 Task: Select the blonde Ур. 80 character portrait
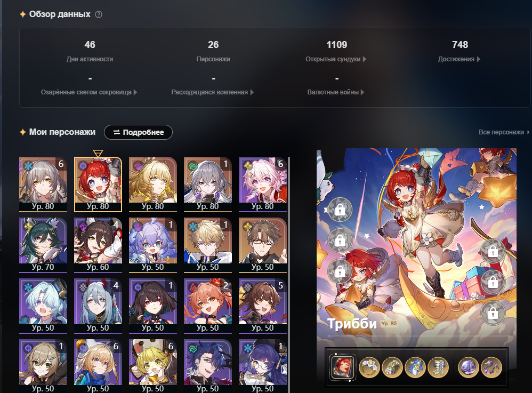153,185
